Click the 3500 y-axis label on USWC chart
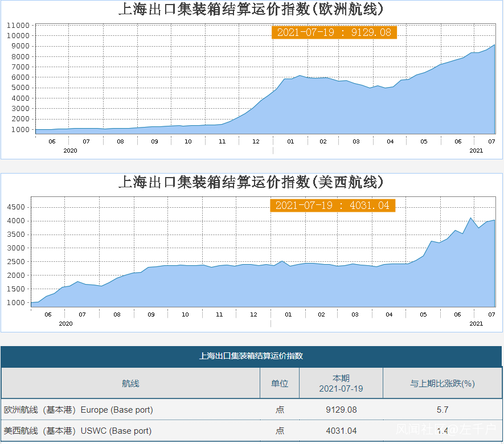 pos(16,234)
